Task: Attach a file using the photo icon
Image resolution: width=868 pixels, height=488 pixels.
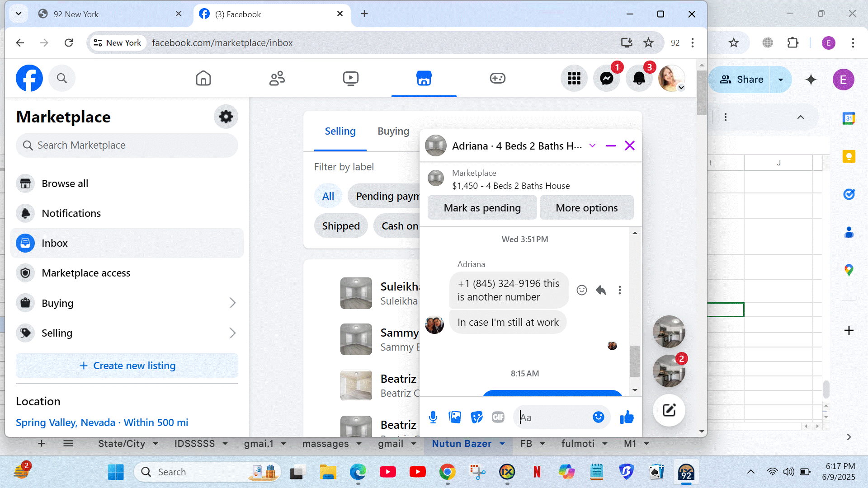Action: coord(455,417)
